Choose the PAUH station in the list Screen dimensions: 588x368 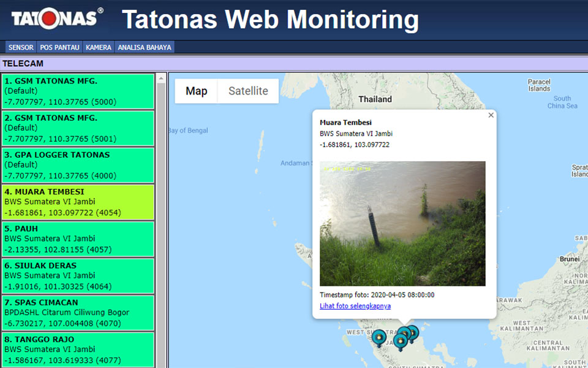pyautogui.click(x=78, y=239)
